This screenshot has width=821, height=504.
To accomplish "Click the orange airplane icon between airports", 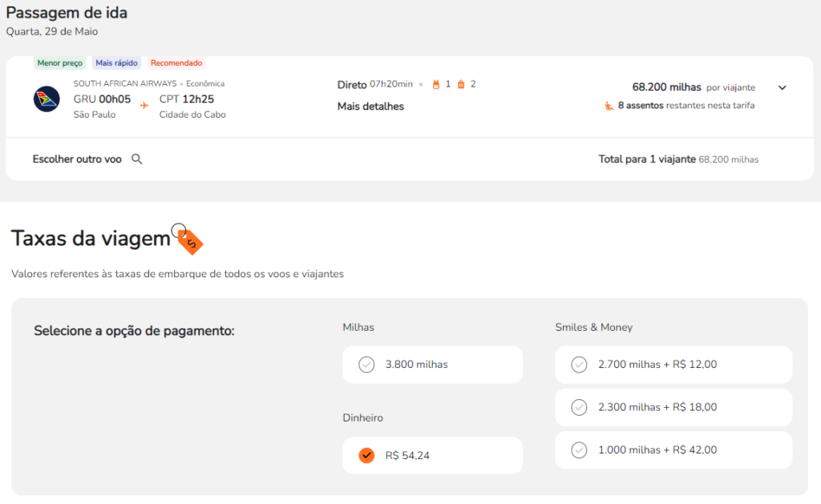I will click(144, 105).
